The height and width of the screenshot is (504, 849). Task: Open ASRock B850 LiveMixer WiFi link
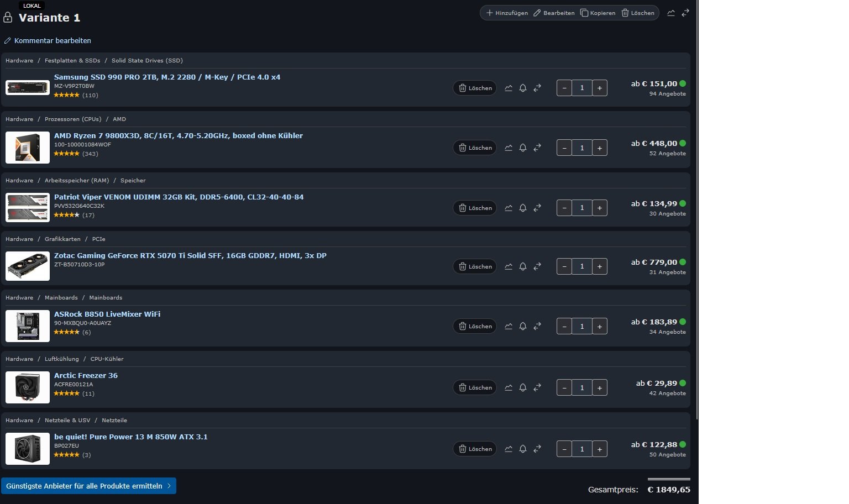click(x=107, y=314)
